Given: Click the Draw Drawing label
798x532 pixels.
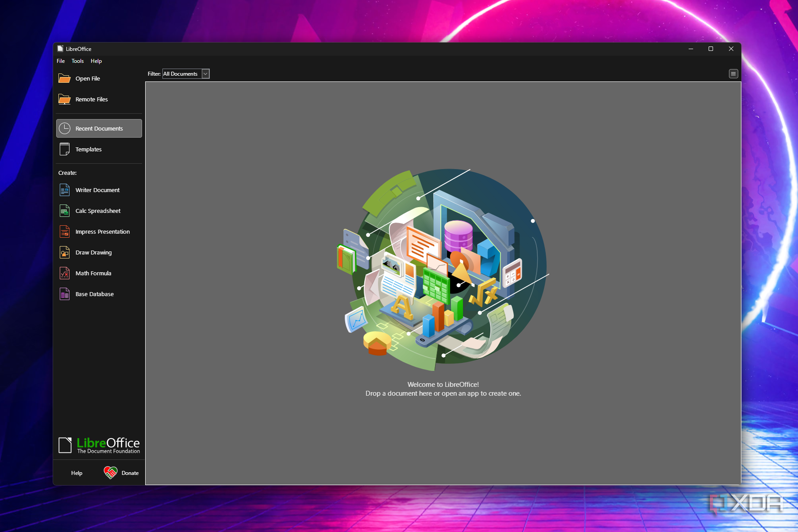Looking at the screenshot, I should pyautogui.click(x=93, y=252).
